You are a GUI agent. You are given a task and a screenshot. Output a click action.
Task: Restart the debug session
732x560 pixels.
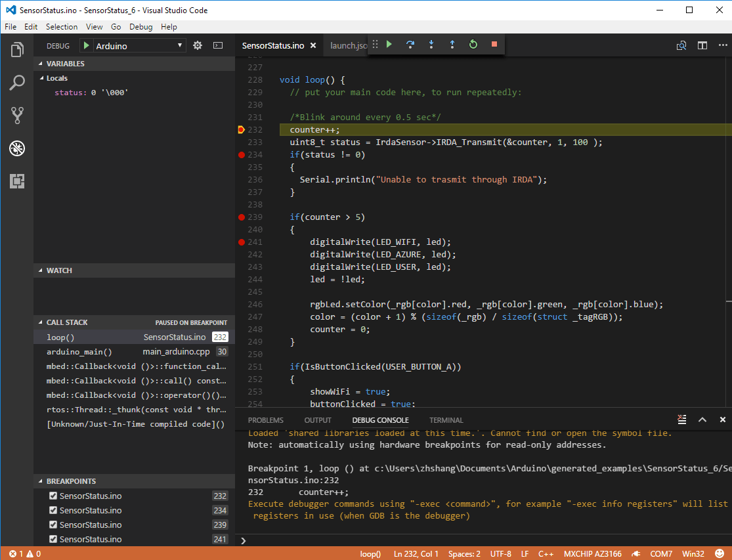point(473,45)
